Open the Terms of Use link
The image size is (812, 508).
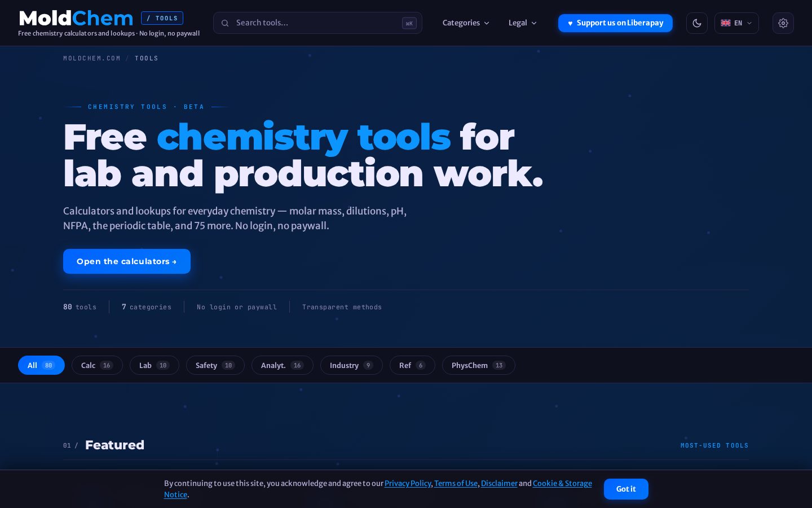[x=456, y=483]
